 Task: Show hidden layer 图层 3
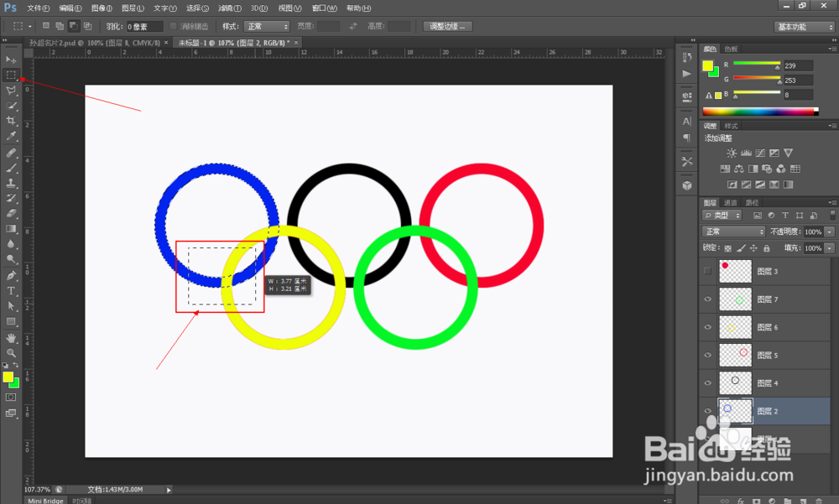coord(707,271)
